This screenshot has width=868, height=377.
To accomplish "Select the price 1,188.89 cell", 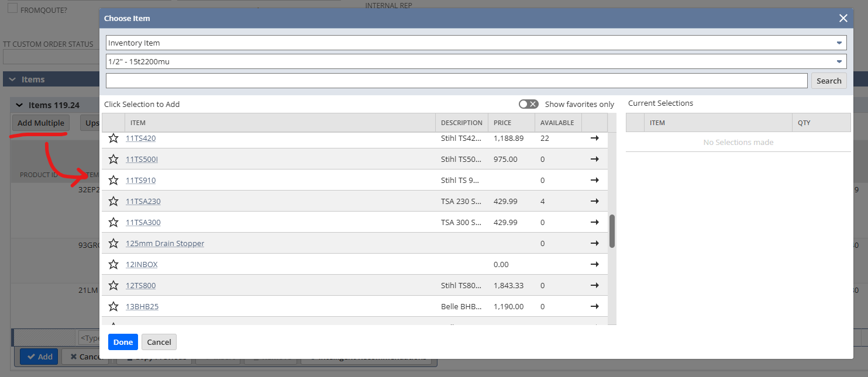I will point(508,138).
